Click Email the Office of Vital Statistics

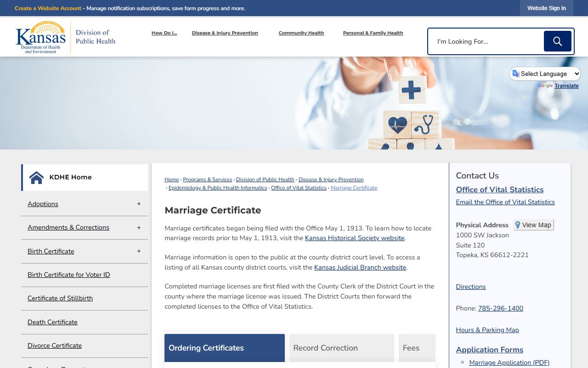[505, 202]
